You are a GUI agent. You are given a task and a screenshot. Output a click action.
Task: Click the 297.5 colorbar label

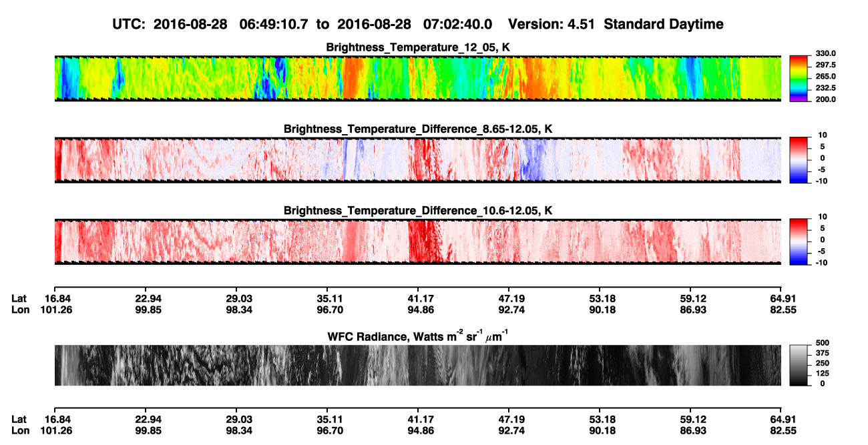tap(825, 65)
